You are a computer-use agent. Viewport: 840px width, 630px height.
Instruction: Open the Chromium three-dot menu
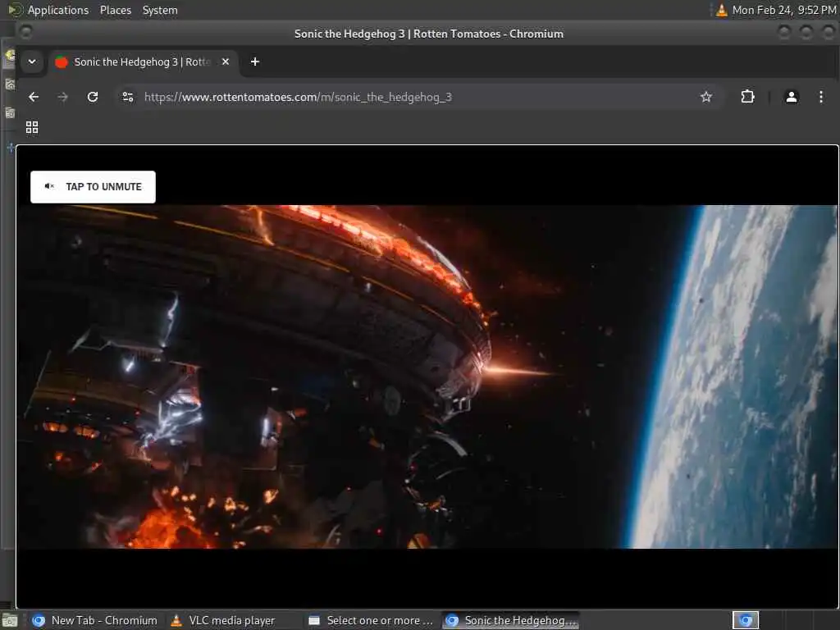point(820,97)
